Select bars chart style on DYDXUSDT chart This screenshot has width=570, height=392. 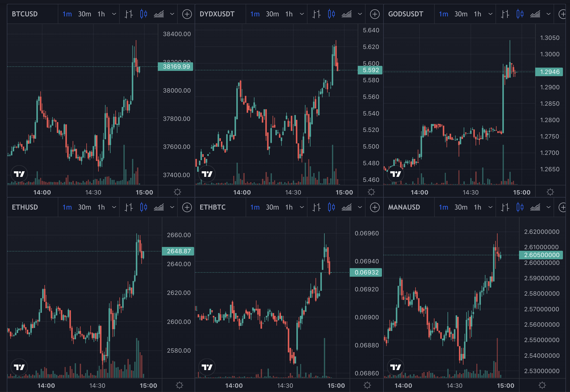click(317, 14)
